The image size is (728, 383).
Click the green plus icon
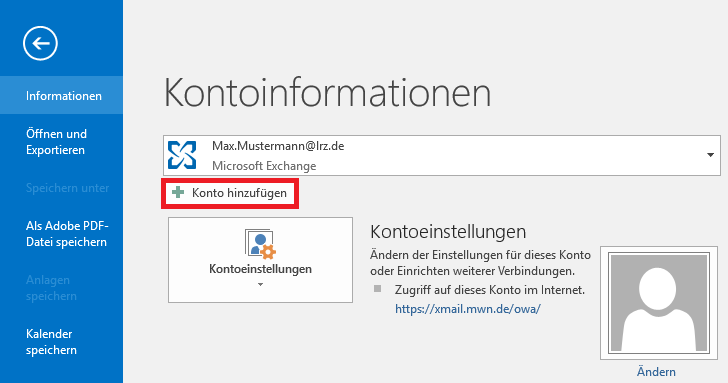(x=178, y=192)
